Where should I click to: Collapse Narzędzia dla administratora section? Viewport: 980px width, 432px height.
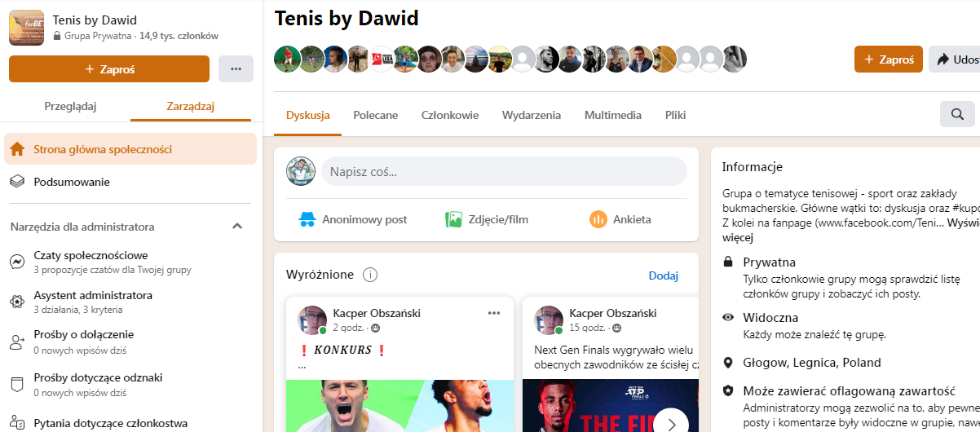pyautogui.click(x=237, y=227)
